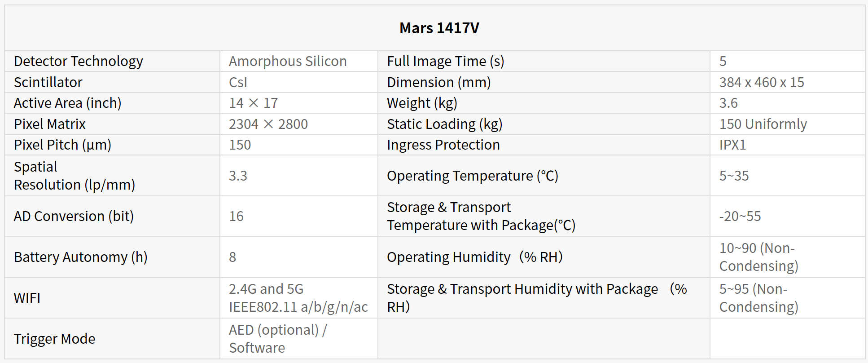Select the Operating Humidity (% RH) label
The height and width of the screenshot is (363, 868).
click(474, 257)
